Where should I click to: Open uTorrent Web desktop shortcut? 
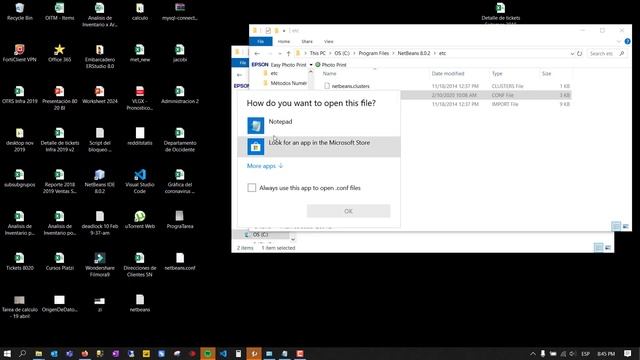tap(140, 220)
